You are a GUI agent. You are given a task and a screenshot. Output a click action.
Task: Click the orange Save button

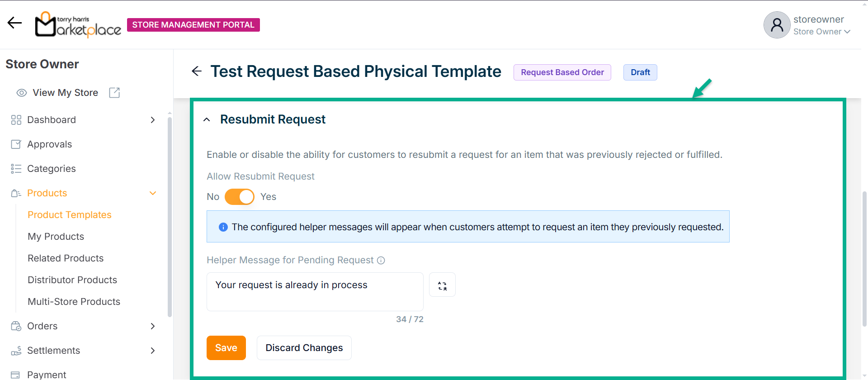tap(226, 348)
